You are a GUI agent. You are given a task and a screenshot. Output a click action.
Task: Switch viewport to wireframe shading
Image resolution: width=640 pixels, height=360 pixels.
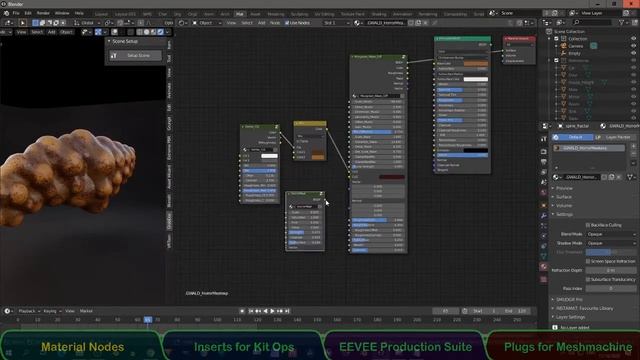140,32
